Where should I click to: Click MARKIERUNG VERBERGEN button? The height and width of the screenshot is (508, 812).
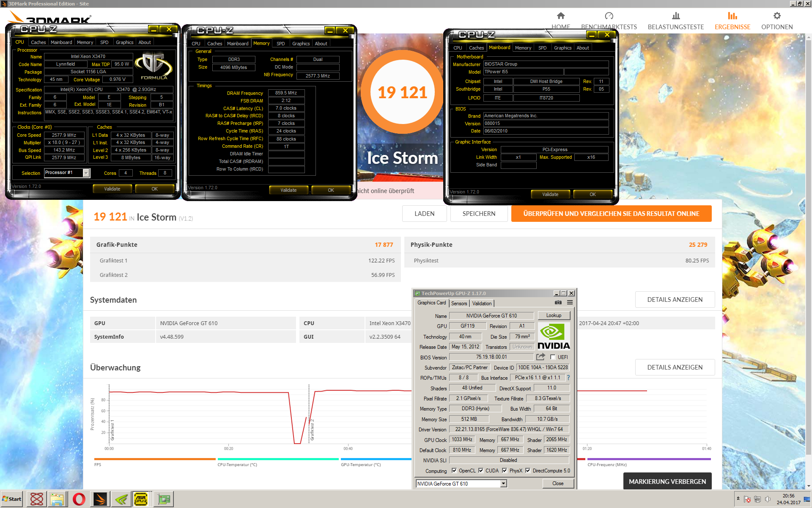point(667,481)
